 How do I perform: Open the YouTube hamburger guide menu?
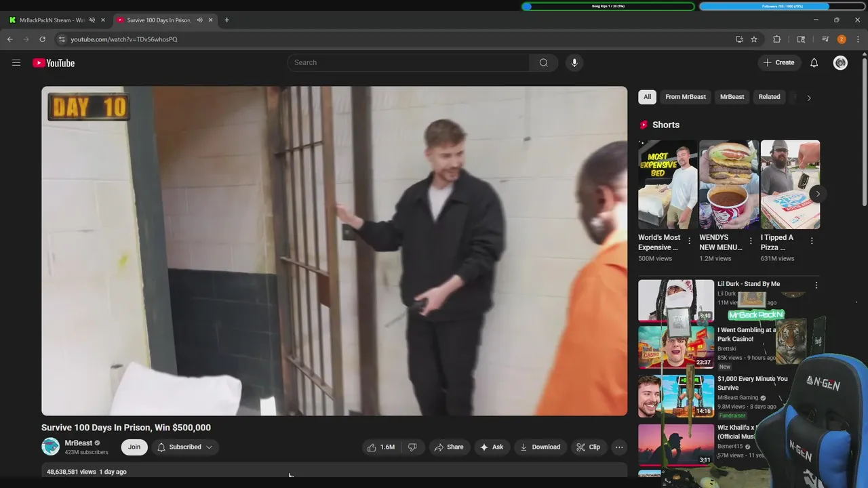pos(16,62)
